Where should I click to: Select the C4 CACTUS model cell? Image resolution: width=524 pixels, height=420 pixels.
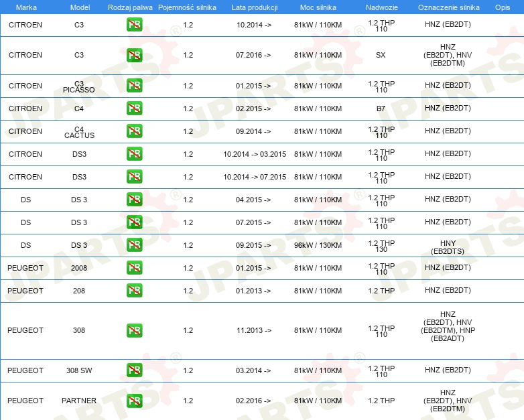79,133
